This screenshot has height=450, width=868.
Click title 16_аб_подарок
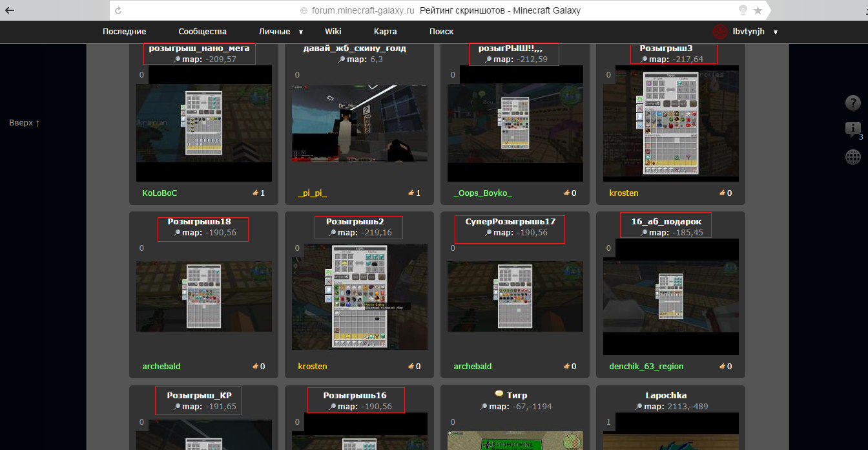(666, 221)
